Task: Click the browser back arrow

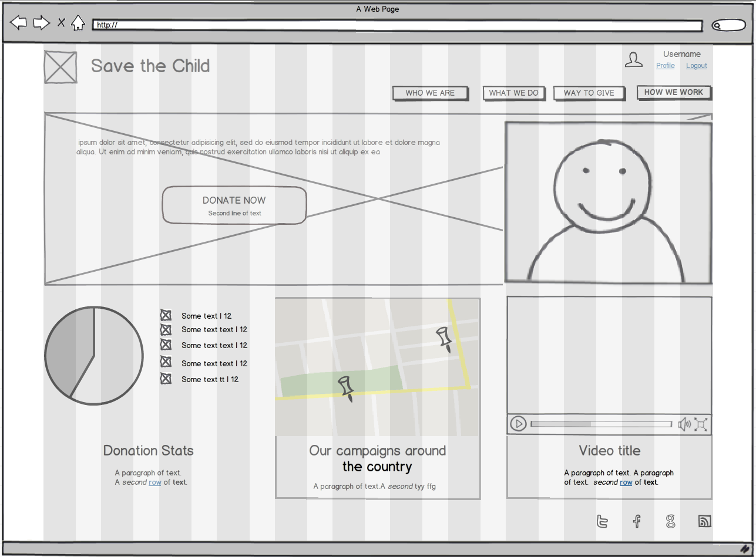Action: pos(18,23)
